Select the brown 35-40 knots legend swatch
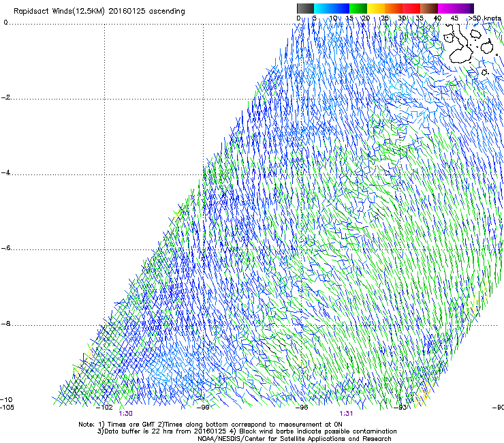This screenshot has height=443, width=504. (x=429, y=8)
